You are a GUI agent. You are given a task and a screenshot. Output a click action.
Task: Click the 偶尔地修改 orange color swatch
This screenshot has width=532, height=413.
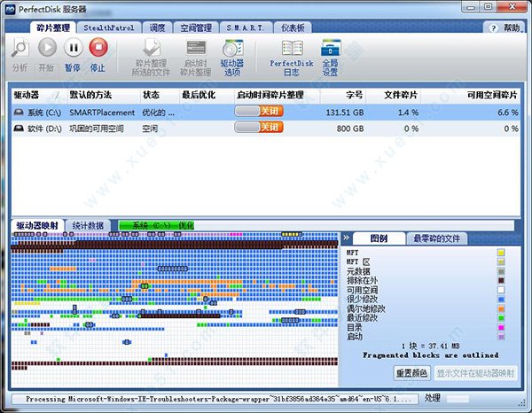click(501, 308)
